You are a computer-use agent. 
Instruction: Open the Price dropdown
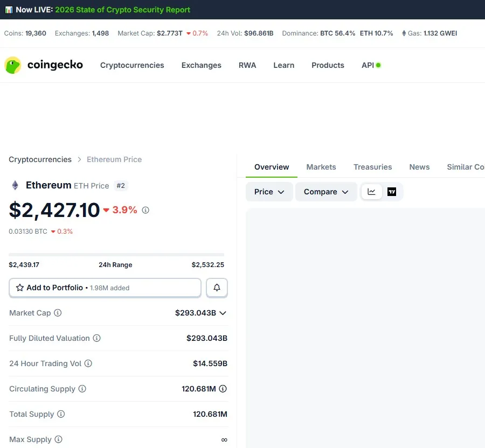[269, 192]
